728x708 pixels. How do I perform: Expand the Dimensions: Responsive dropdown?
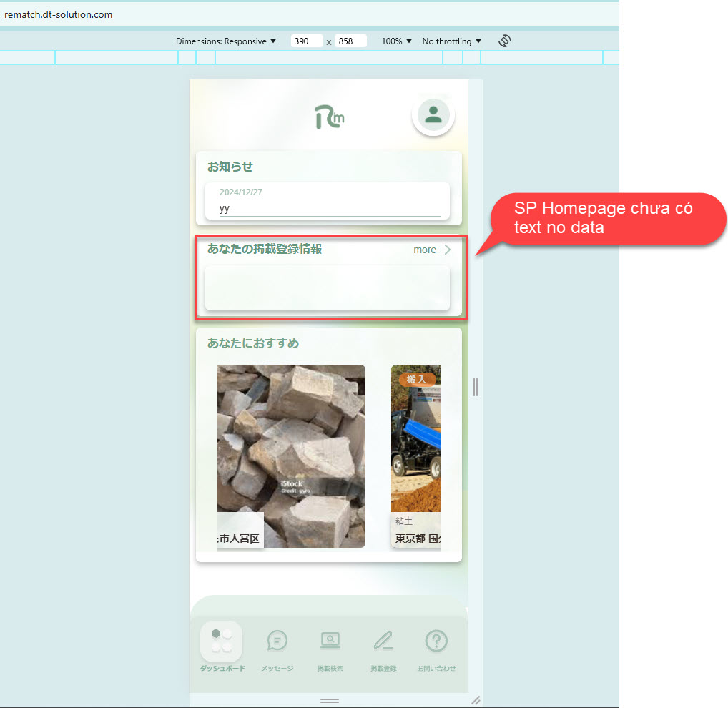226,41
